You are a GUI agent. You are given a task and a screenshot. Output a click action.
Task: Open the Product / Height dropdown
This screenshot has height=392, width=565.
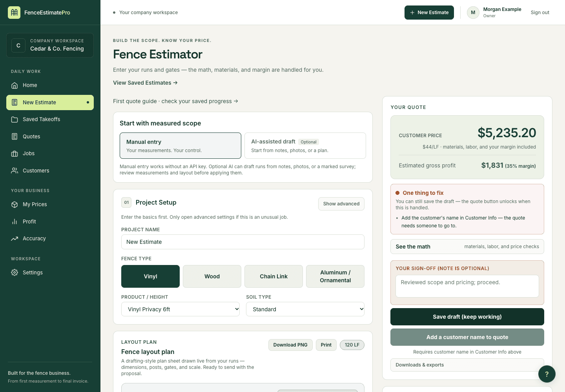tap(180, 309)
